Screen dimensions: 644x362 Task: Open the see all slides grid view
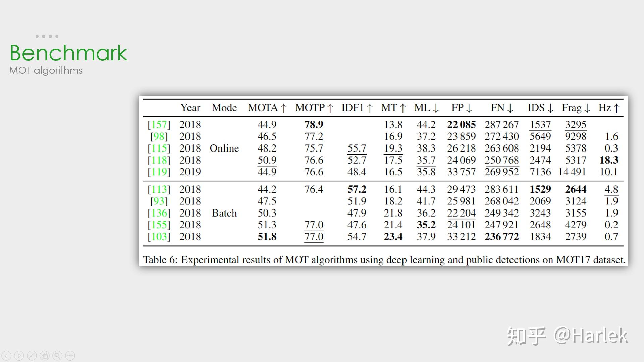pyautogui.click(x=45, y=356)
